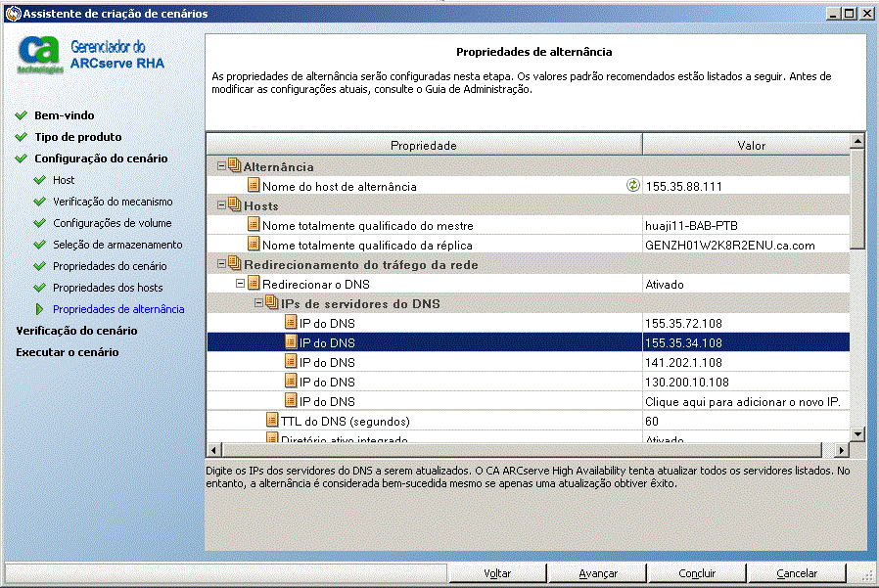The height and width of the screenshot is (588, 879).
Task: Go to Verificação do cenário step
Action: click(76, 331)
